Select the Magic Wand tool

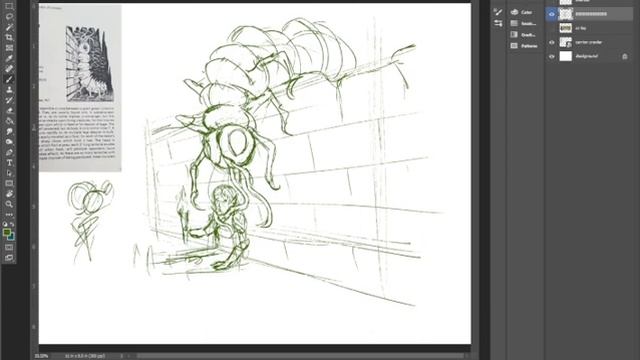[x=9, y=27]
